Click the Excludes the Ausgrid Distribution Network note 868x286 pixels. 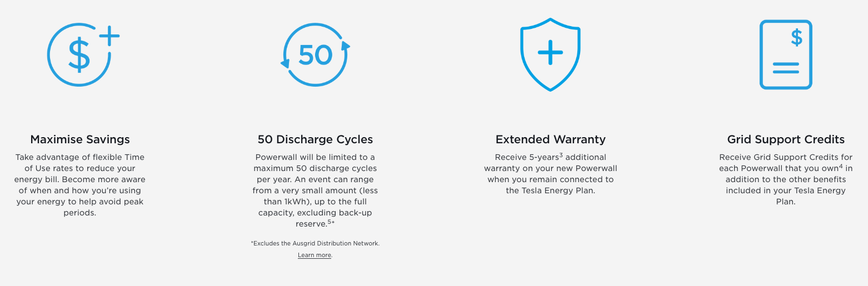pyautogui.click(x=315, y=243)
